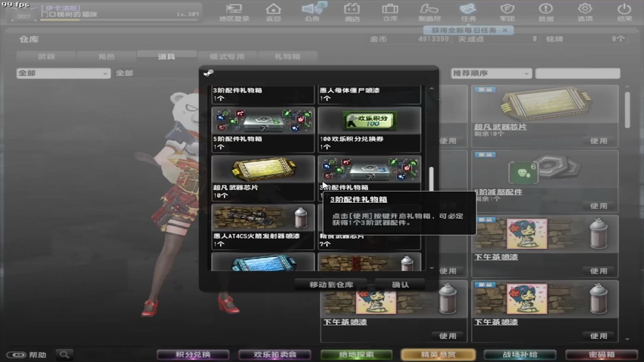The image size is (644, 362).
Task: Open the 仓库 warehouse icon
Action: (390, 12)
